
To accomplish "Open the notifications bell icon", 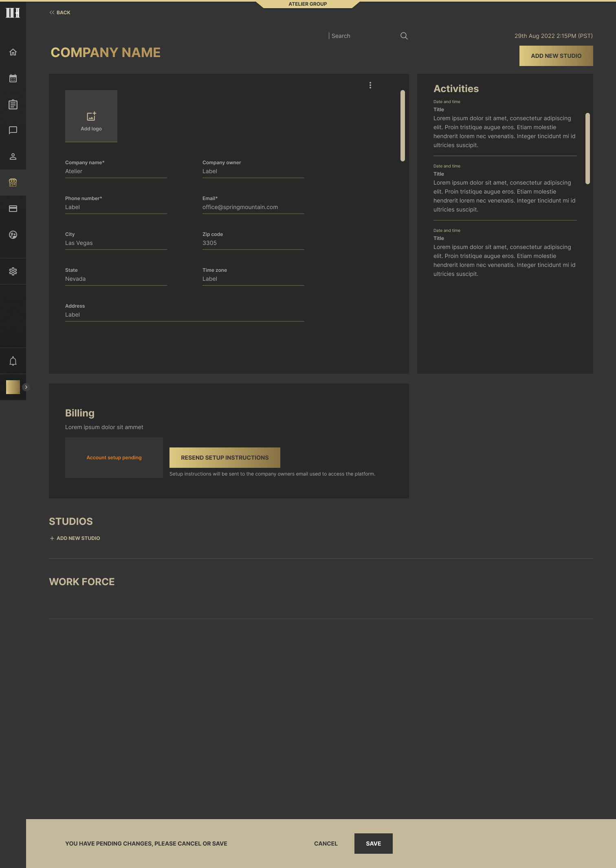I will [13, 361].
